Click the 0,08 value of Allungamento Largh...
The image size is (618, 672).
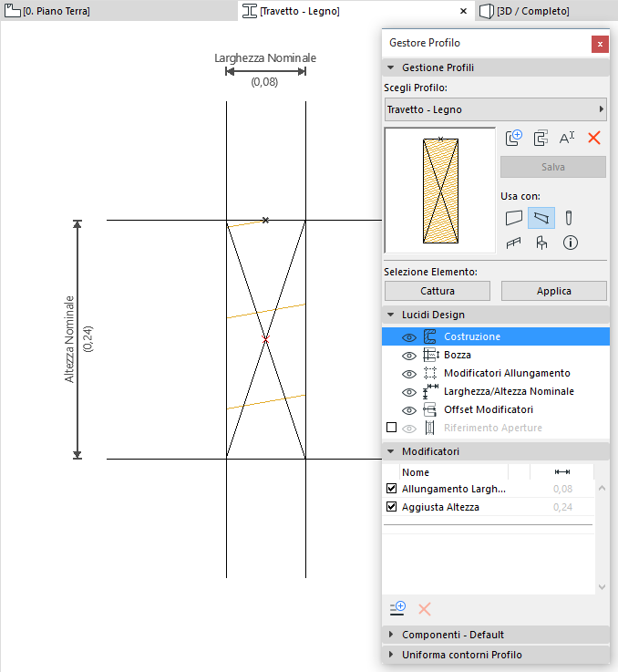point(562,489)
